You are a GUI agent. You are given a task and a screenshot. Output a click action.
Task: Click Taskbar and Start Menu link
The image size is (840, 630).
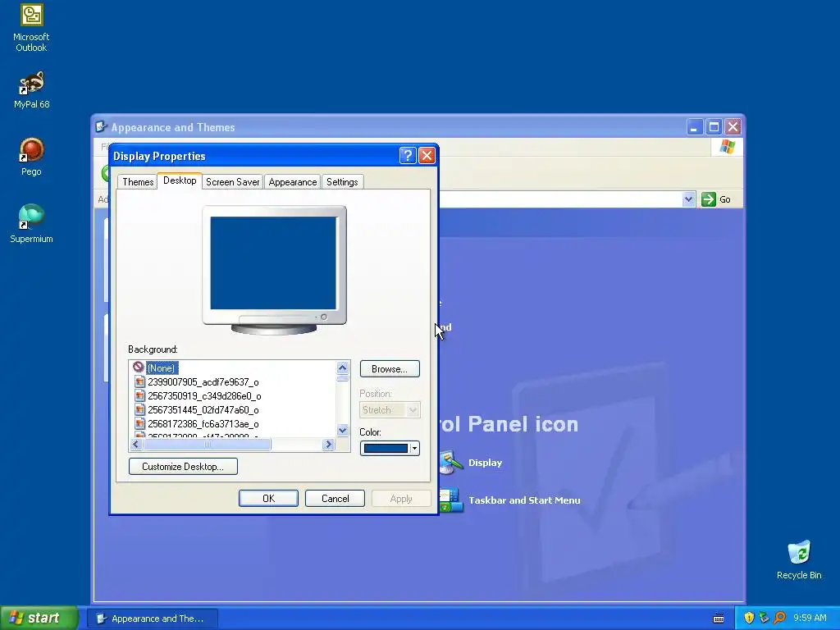click(524, 500)
